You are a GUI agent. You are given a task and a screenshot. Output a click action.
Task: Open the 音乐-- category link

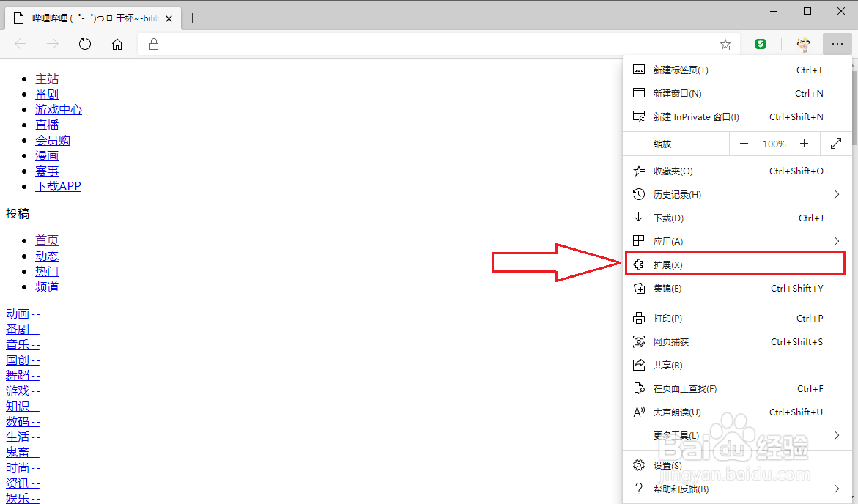23,345
